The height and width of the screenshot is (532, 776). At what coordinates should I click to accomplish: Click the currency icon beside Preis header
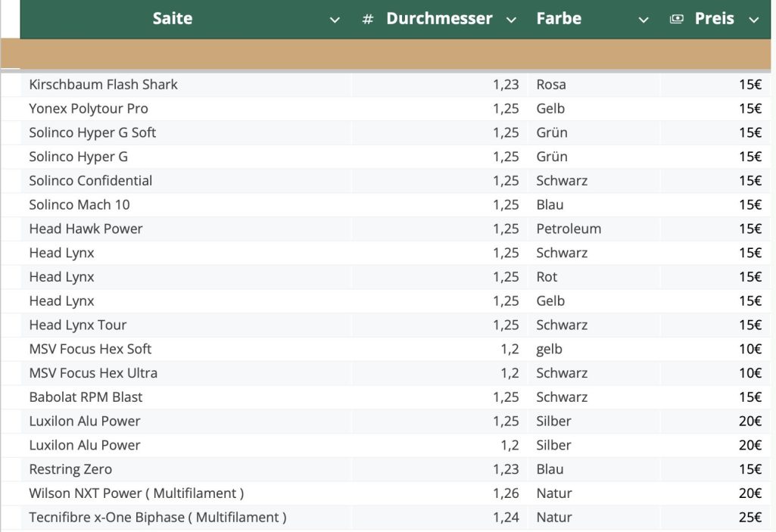677,20
